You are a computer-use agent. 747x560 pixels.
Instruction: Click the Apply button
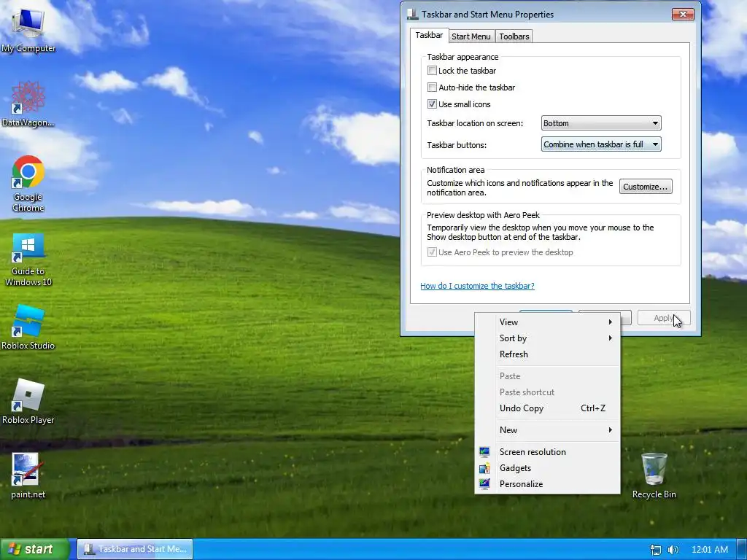pos(663,318)
